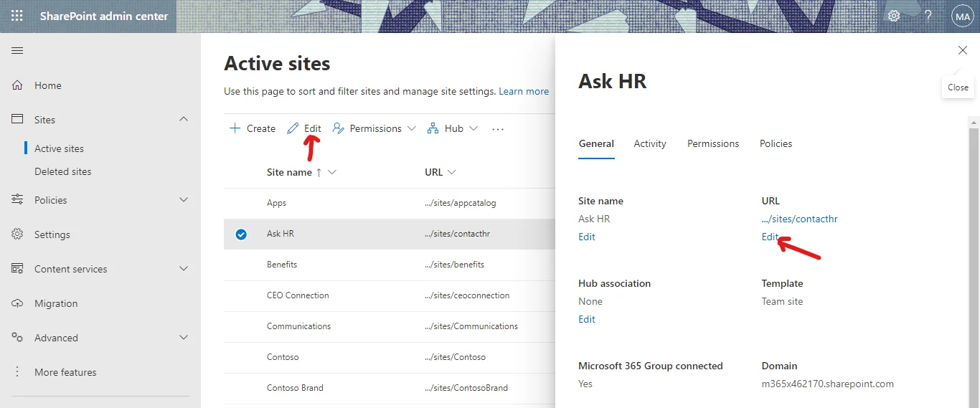Click SharePoint admin center title
Viewport: 980px width, 408px height.
click(104, 16)
